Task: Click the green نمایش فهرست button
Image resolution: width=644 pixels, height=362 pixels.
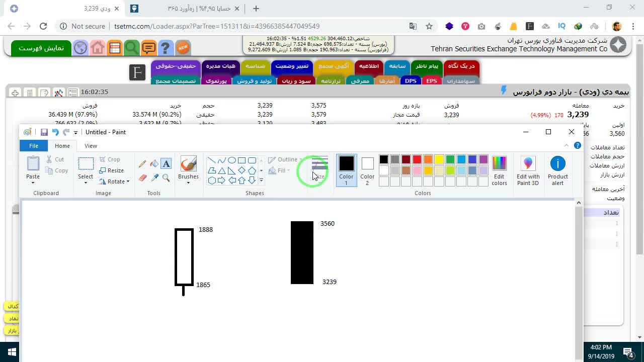Action: tap(41, 48)
